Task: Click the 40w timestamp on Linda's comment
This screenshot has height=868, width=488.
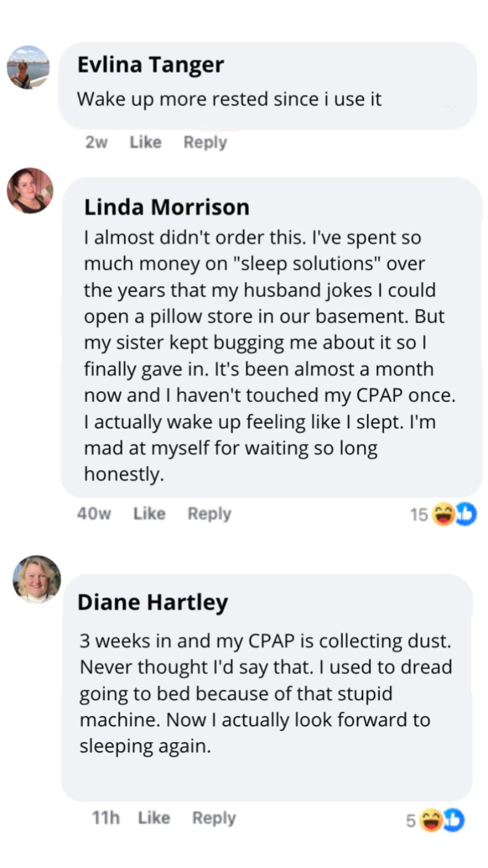Action: coord(94,513)
